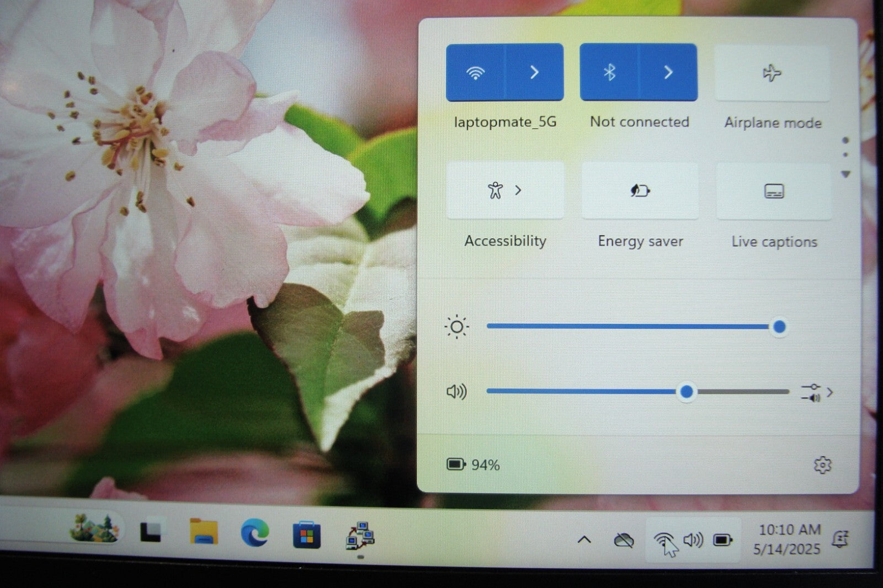
Task: Open the Accessibility options tile
Action: 505,191
